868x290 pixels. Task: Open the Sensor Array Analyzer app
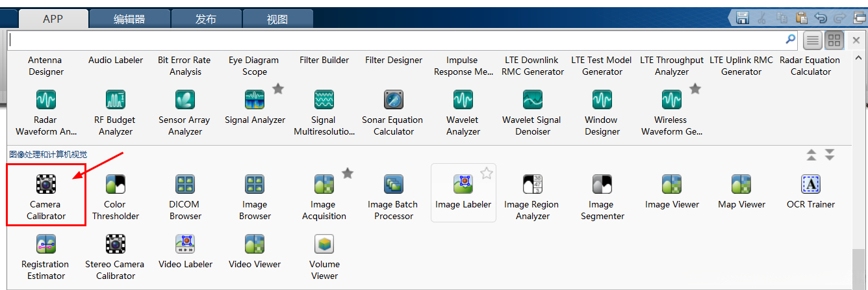pyautogui.click(x=185, y=112)
